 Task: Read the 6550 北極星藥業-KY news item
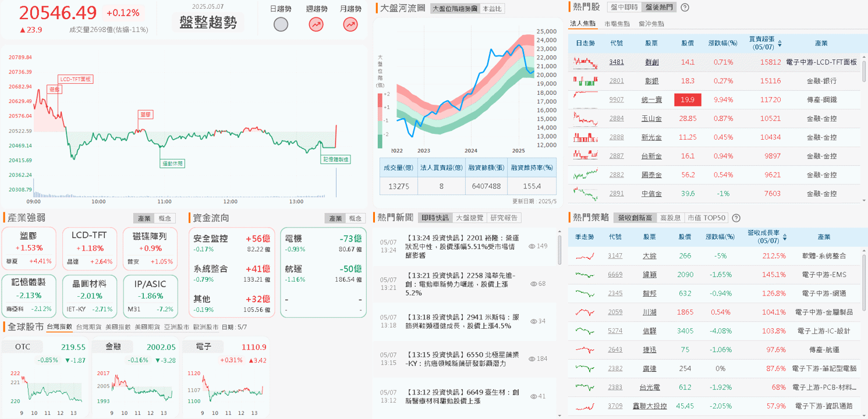(463, 359)
